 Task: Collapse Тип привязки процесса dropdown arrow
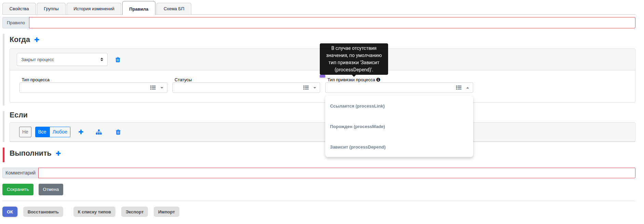tap(468, 88)
